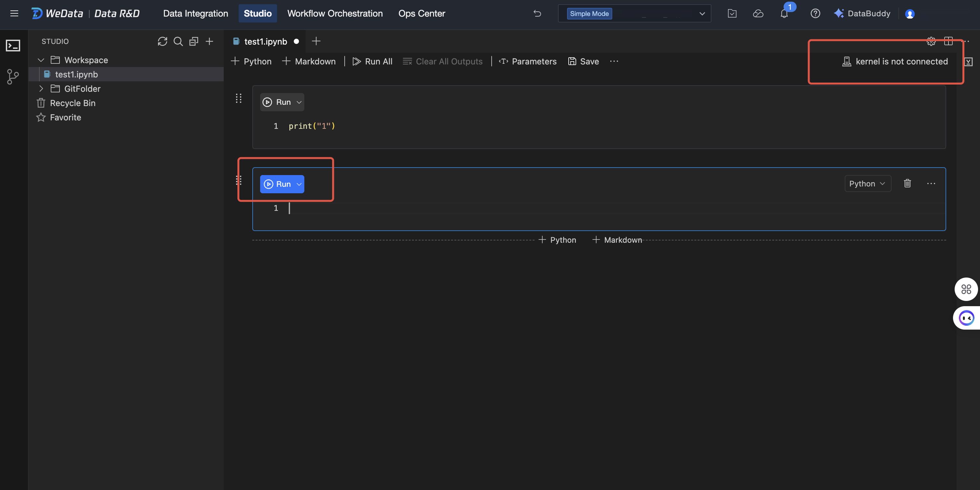
Task: Open the terminal icon in left rail
Action: pos(13,46)
